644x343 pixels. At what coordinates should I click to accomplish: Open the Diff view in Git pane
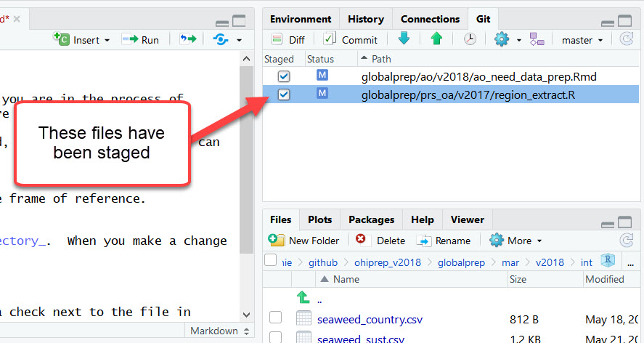point(288,40)
